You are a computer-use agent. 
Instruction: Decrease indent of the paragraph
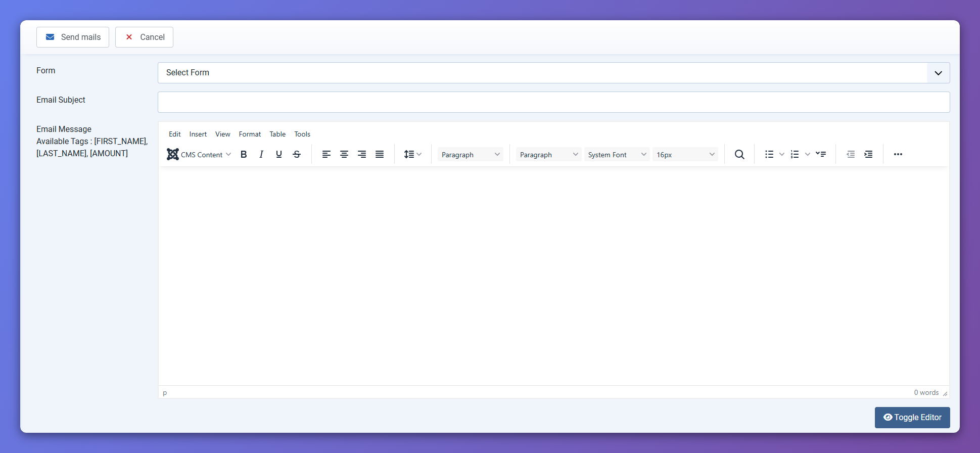point(851,154)
